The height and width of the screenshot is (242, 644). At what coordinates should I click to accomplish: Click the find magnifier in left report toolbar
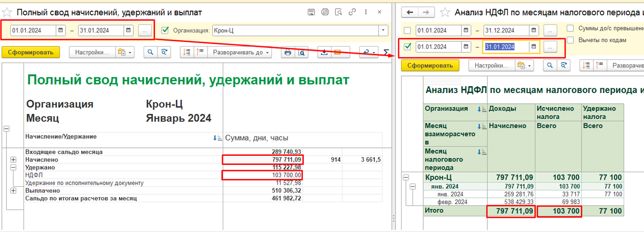(x=150, y=52)
